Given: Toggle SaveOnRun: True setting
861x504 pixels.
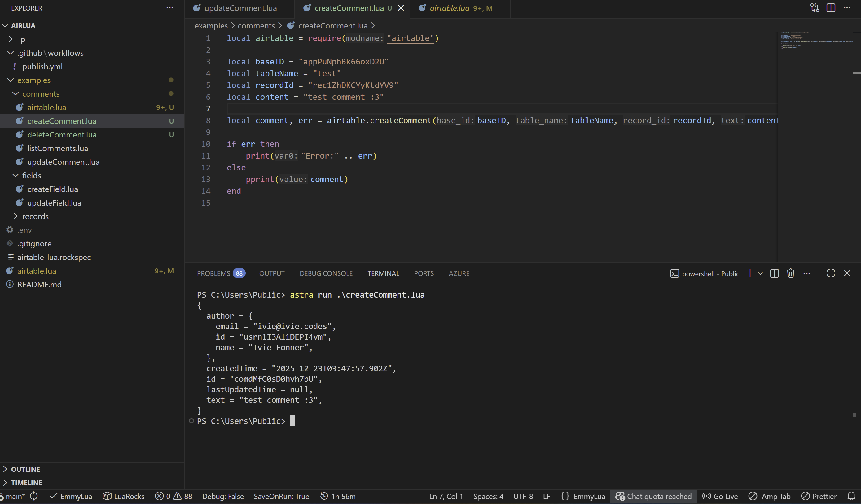Looking at the screenshot, I should coord(281,496).
